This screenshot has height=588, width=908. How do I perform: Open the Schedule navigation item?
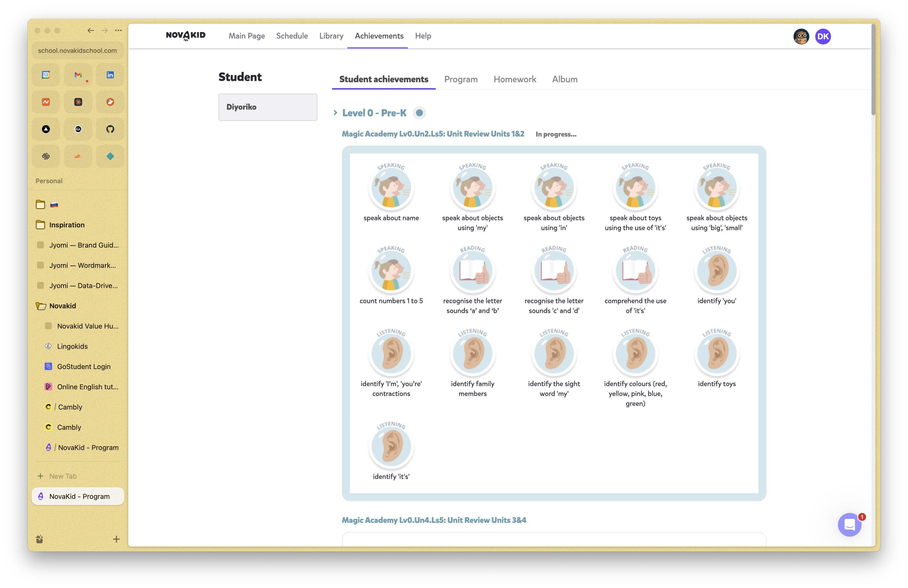[292, 36]
